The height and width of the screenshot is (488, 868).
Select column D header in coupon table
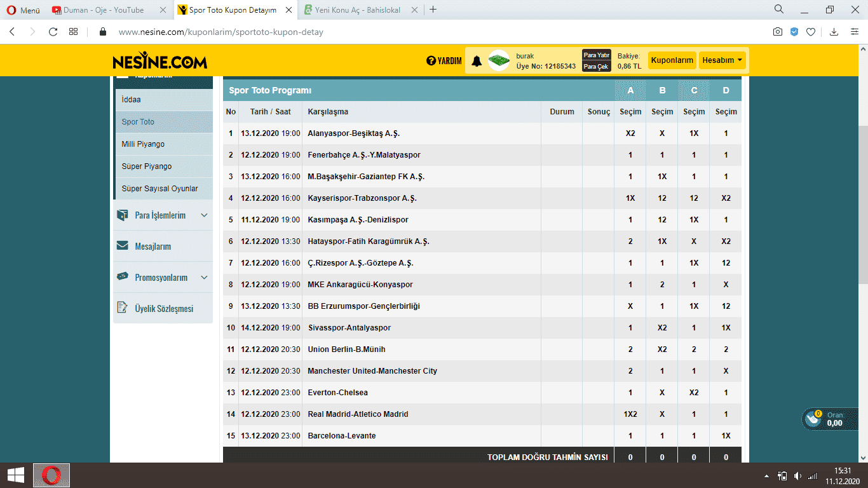pyautogui.click(x=726, y=90)
